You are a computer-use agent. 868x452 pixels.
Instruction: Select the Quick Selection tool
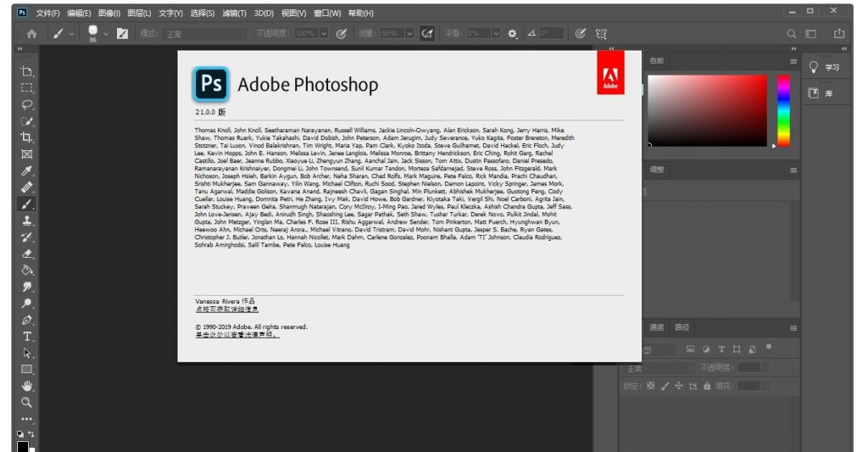26,121
